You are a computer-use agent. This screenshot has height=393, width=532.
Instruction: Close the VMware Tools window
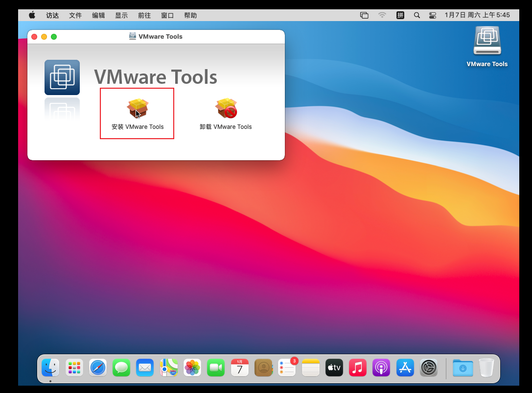[x=34, y=37]
